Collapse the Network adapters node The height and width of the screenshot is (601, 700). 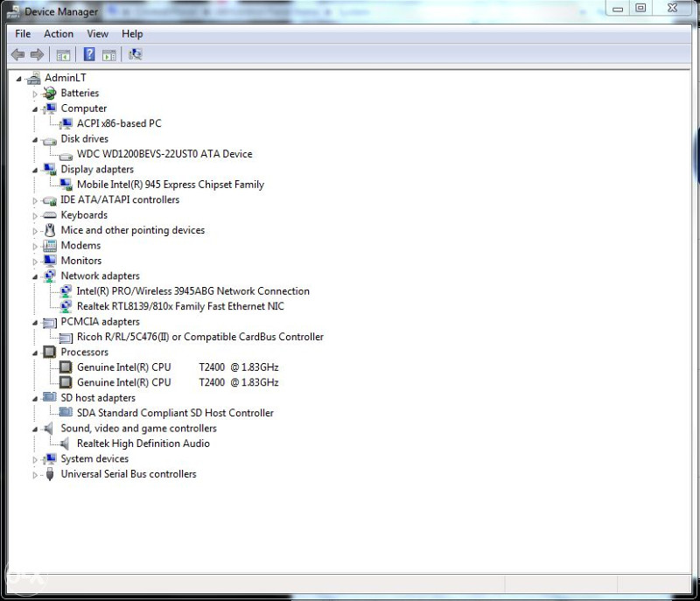click(x=35, y=276)
